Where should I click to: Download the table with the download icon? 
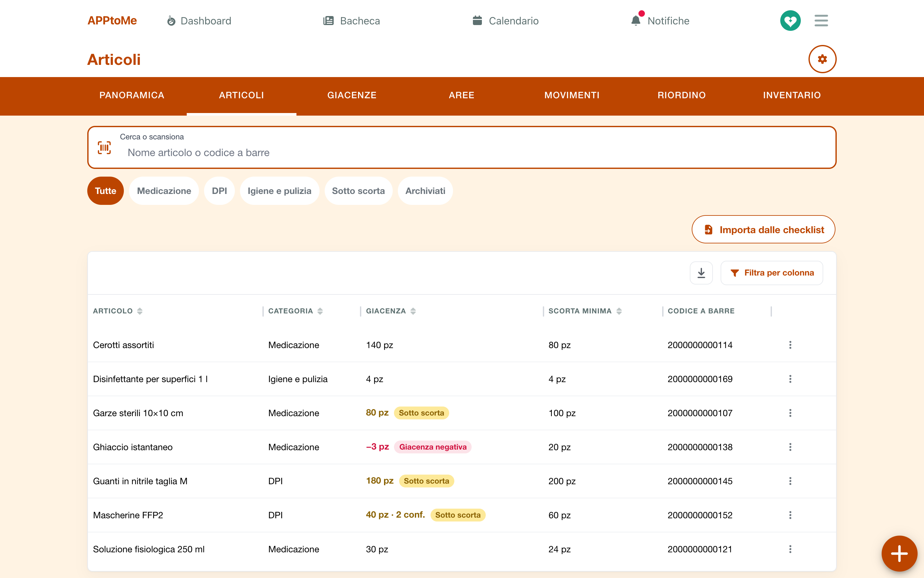tap(701, 273)
